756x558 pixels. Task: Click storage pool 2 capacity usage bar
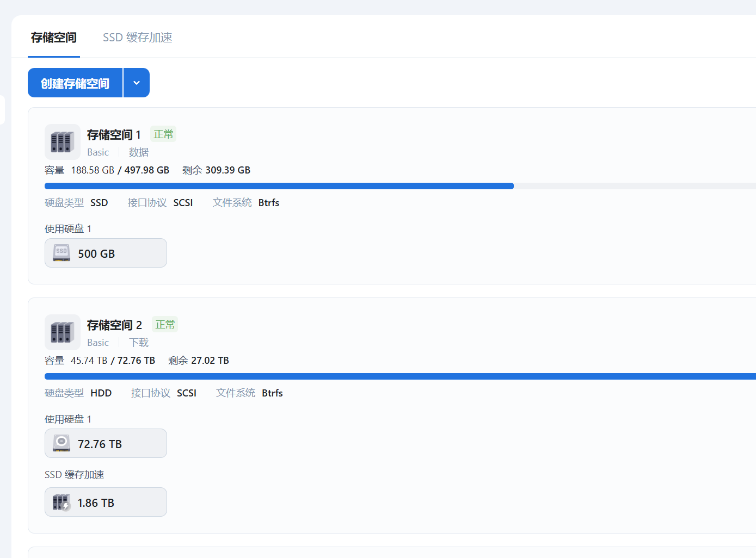381,376
